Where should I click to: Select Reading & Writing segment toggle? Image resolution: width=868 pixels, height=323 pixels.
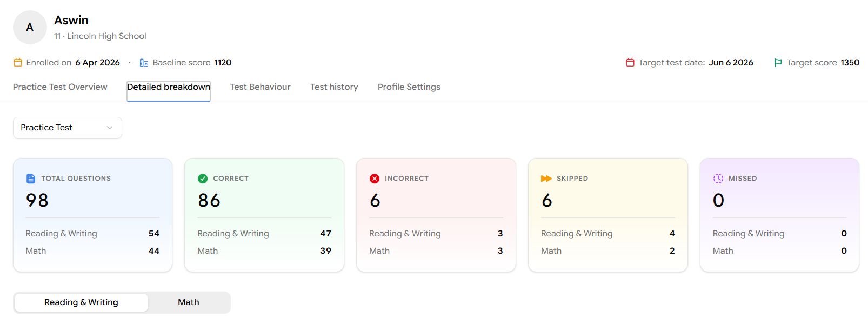coord(81,302)
